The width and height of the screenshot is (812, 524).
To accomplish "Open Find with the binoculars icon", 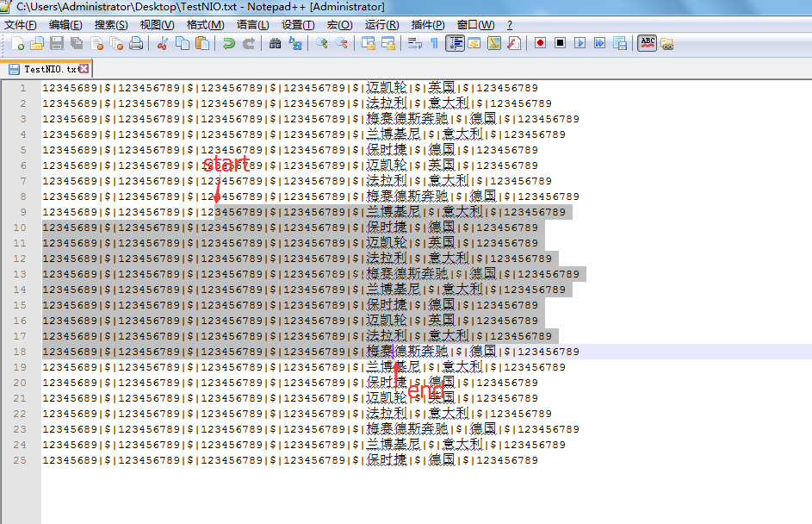I will tap(275, 44).
